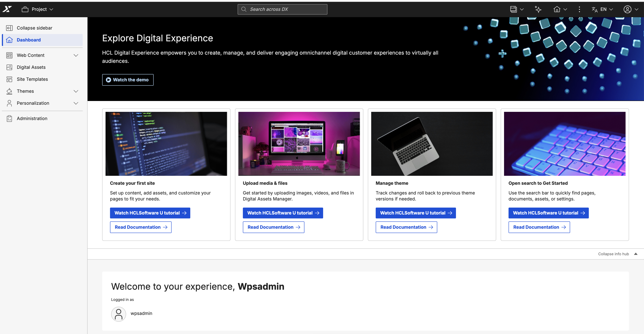
Task: Expand the Web Content chevron
Action: pyautogui.click(x=76, y=55)
